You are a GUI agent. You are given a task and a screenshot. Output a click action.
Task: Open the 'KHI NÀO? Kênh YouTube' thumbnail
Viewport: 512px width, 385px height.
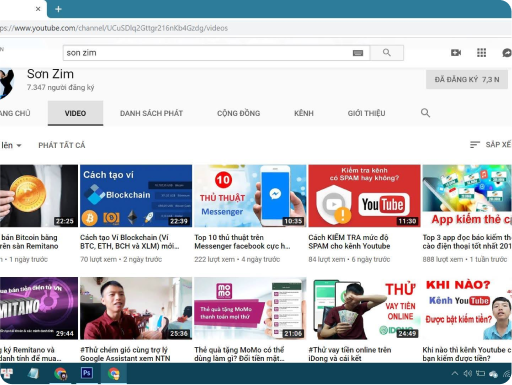[467, 308]
